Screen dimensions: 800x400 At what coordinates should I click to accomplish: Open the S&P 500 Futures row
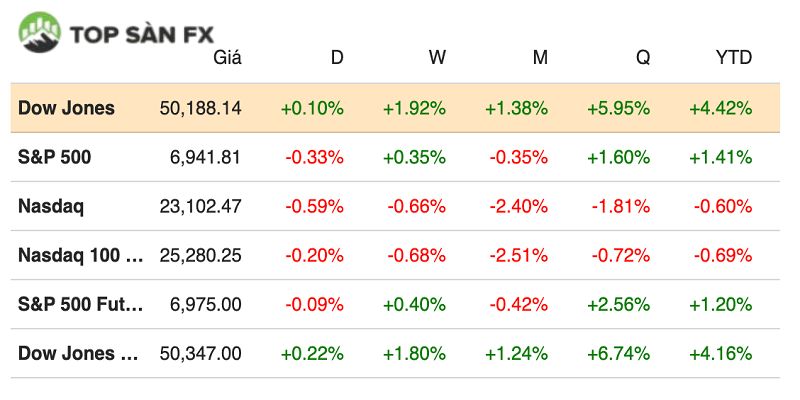[81, 305]
